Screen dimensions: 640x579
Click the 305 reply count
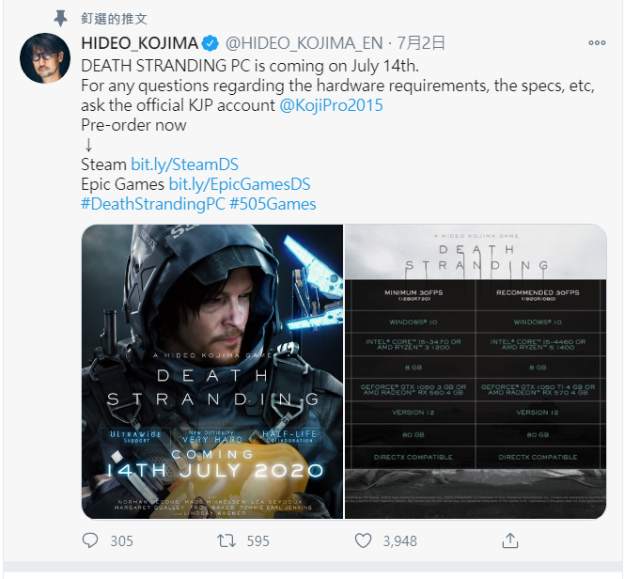pyautogui.click(x=121, y=541)
